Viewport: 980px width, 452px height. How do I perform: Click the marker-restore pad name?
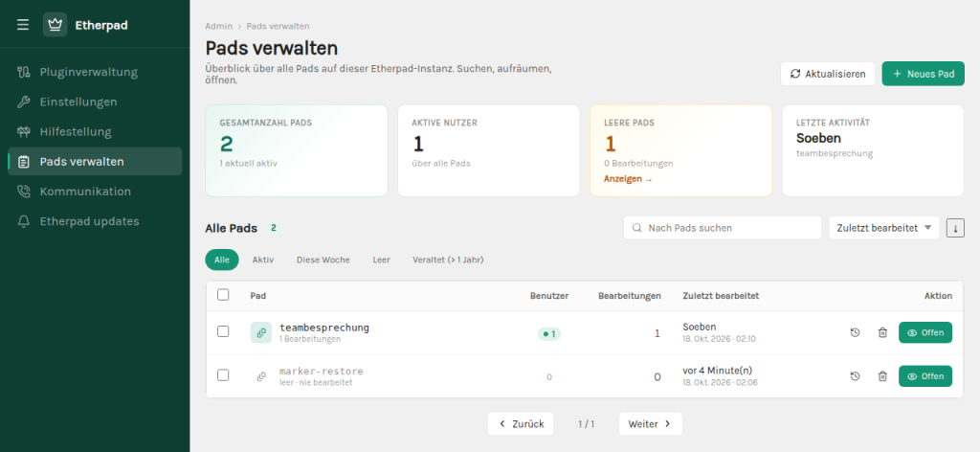coord(322,372)
